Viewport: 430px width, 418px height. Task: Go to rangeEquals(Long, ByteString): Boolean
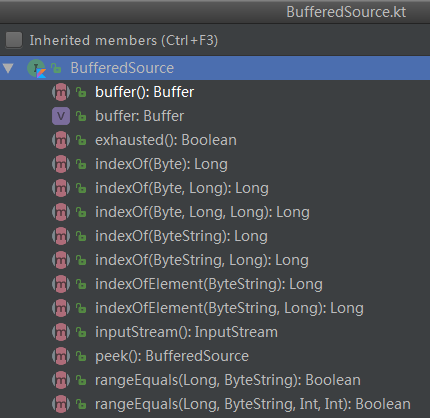(228, 380)
